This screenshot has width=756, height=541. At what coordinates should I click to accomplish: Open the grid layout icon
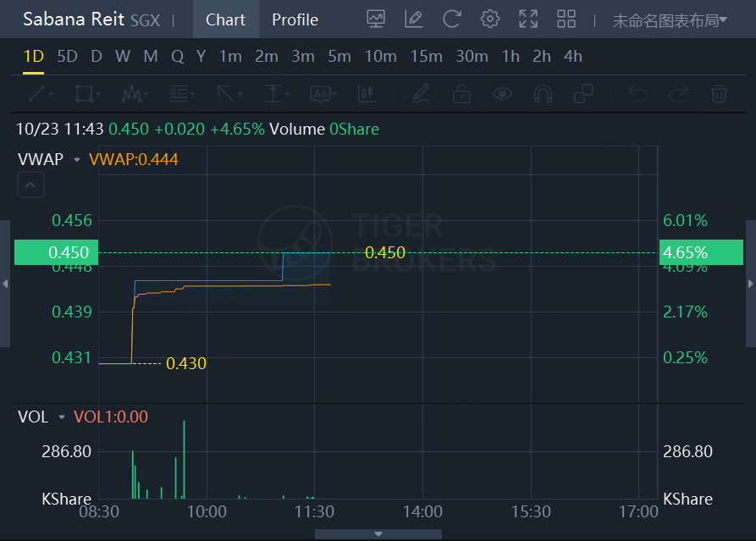point(566,19)
